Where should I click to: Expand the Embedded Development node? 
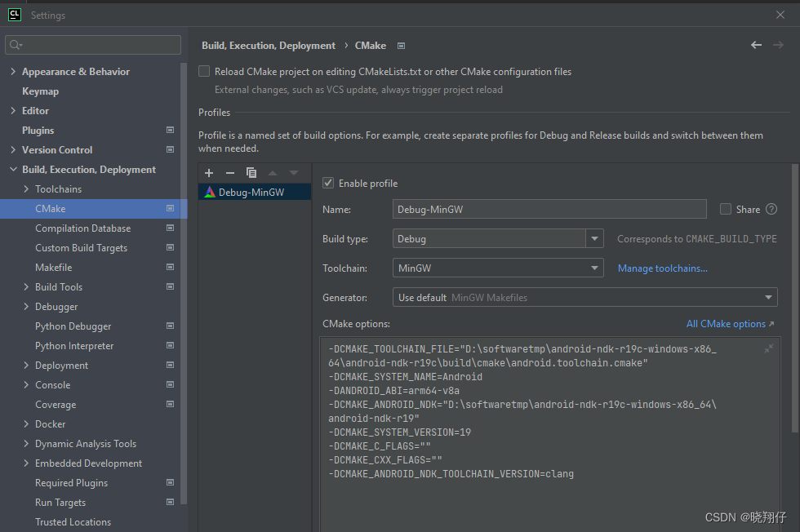26,463
